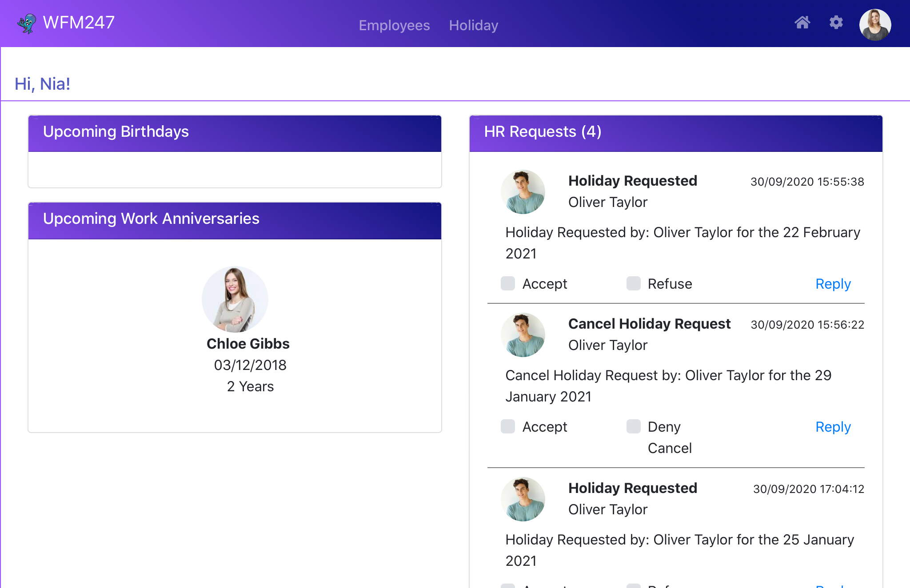Click the 'Cancel Holiday Request' bold title
The image size is (910, 588).
coord(649,324)
